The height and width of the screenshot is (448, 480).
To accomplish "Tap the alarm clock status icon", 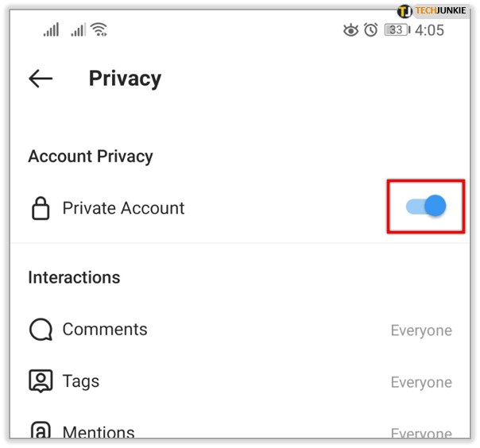I will click(x=370, y=30).
